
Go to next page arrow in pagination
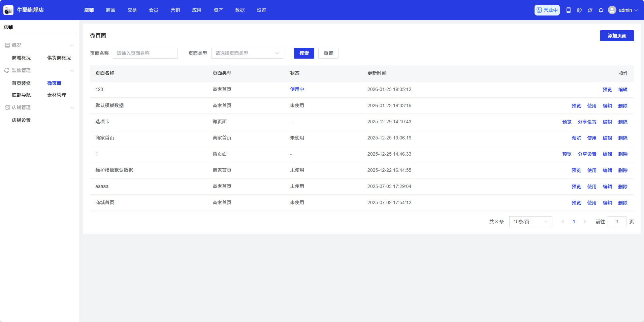click(x=585, y=222)
